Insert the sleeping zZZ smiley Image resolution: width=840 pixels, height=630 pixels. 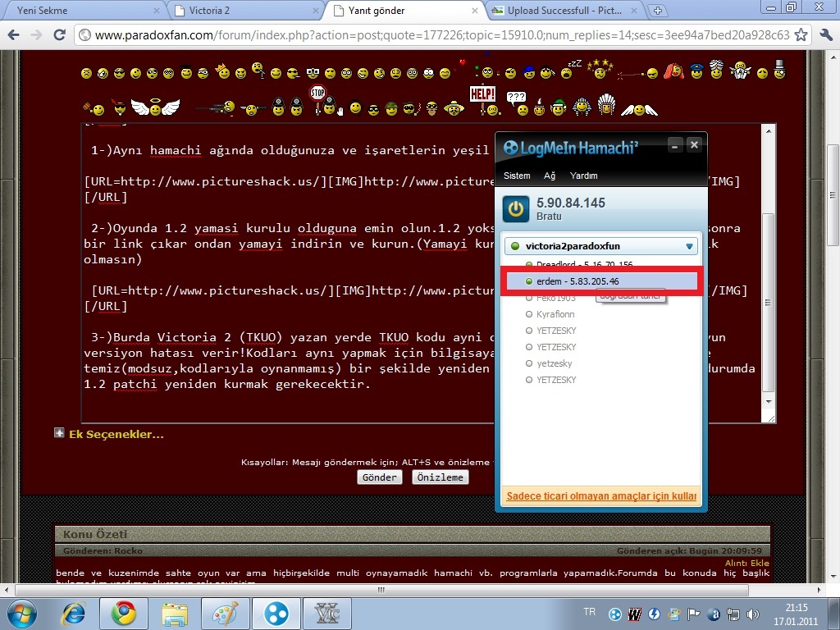571,69
